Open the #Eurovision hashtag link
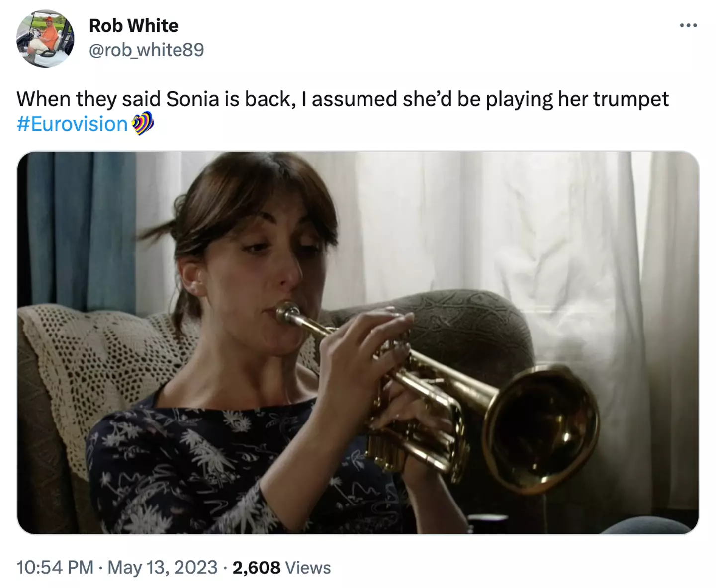716x588 pixels. (72, 124)
